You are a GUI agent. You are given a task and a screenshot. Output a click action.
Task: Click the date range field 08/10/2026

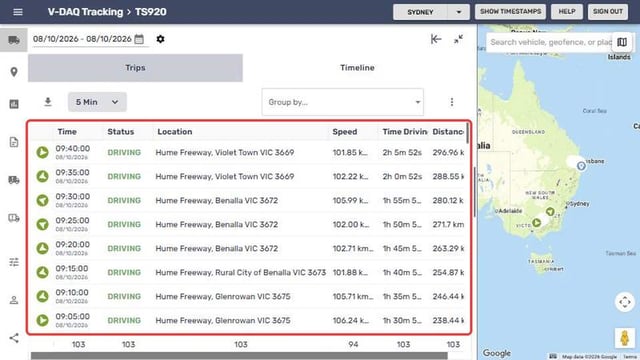82,39
